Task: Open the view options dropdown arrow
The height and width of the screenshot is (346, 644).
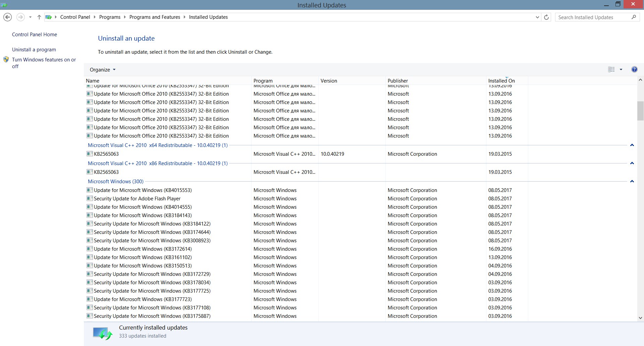Action: (x=621, y=69)
